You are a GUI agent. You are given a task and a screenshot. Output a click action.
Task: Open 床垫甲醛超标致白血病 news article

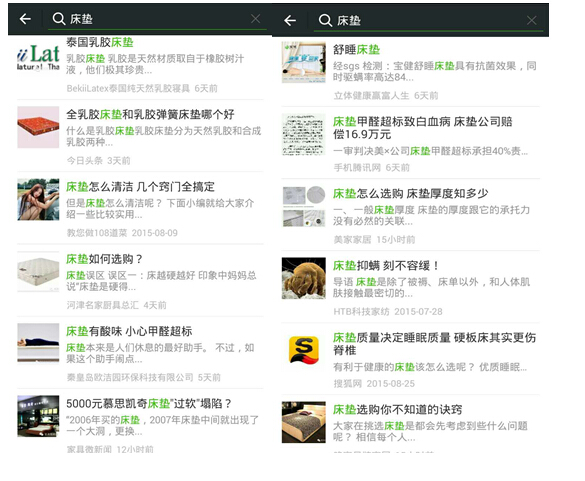410,143
